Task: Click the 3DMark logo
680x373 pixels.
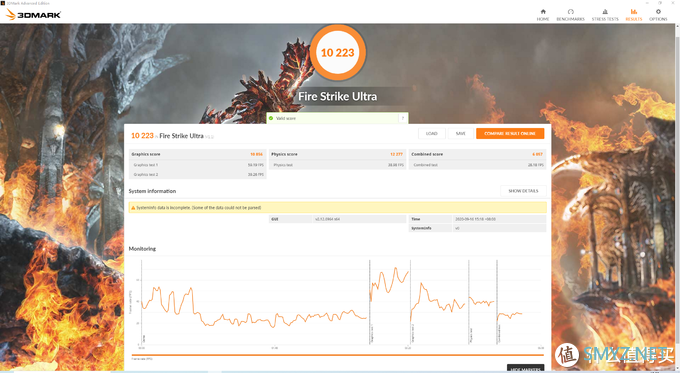Action: coord(33,15)
